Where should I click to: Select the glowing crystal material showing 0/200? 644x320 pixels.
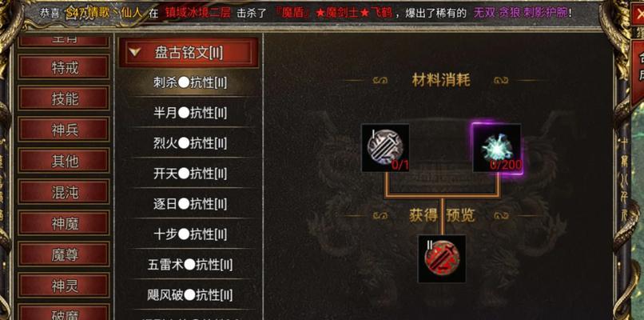click(496, 148)
